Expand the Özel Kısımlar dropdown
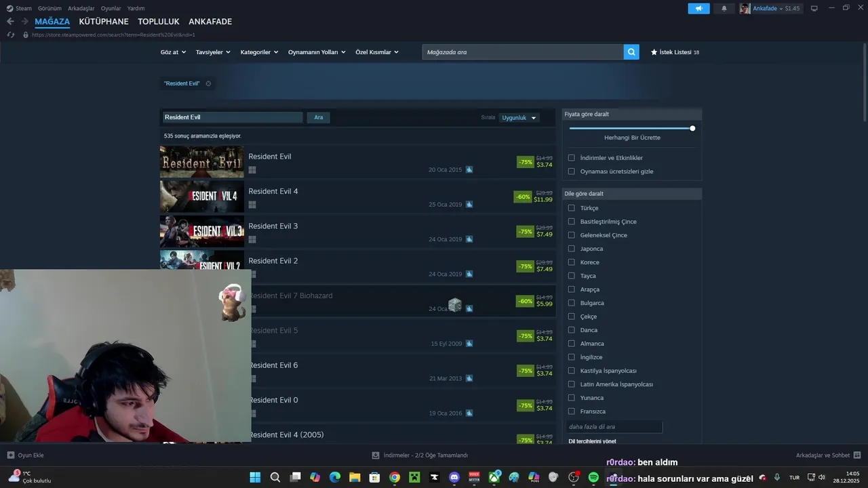 coord(377,52)
